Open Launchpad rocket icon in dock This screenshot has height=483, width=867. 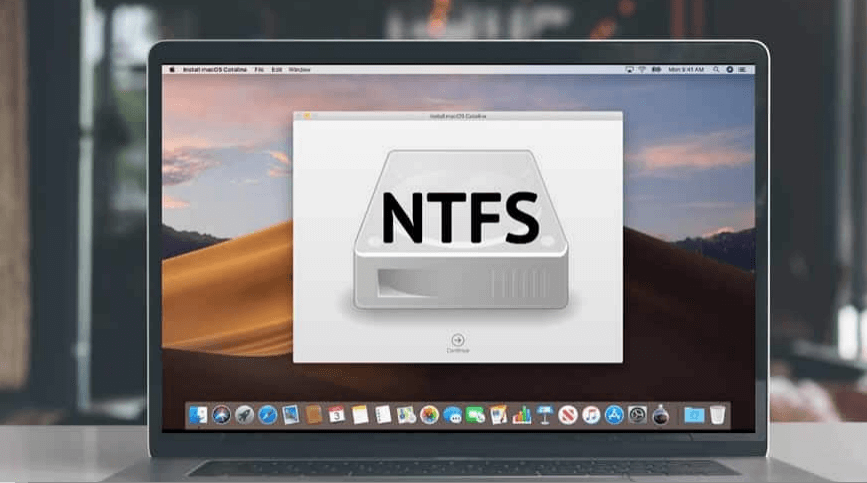point(243,414)
